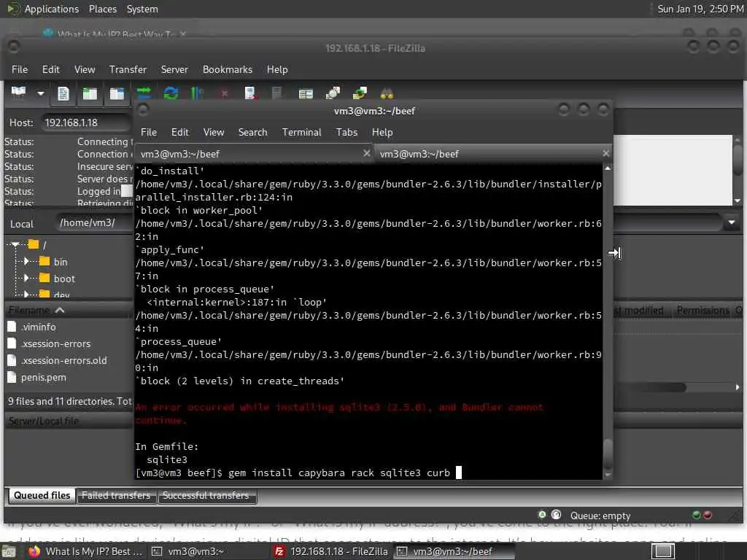This screenshot has width=747, height=560.
Task: Open the terminal's Edit menu
Action: (179, 133)
